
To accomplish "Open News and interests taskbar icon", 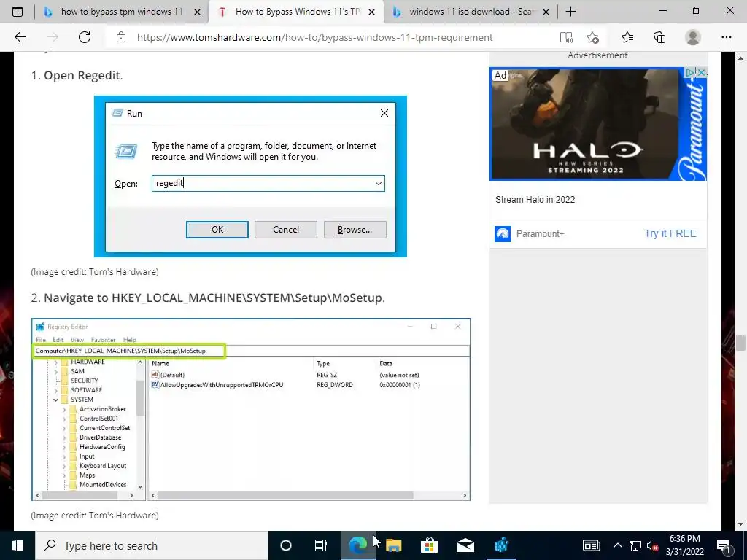I will point(591,545).
